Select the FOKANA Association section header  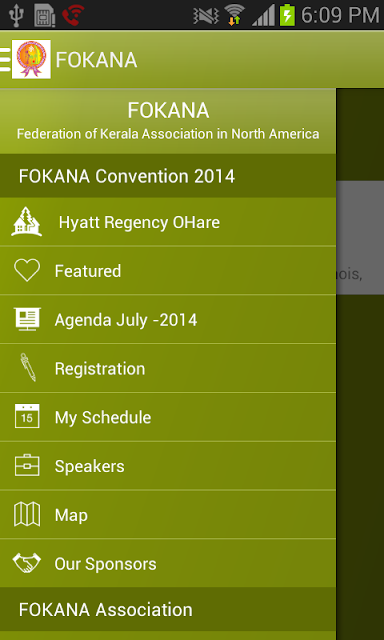click(x=168, y=609)
